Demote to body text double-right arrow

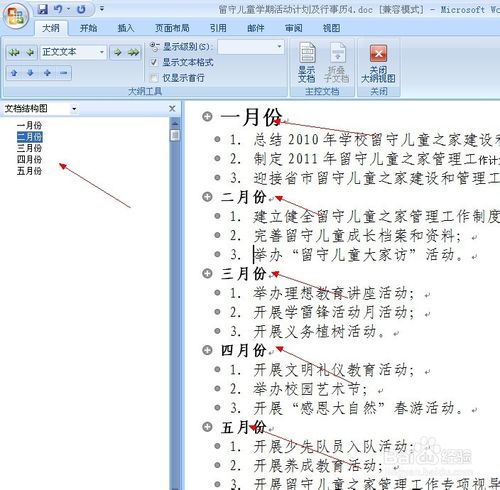[133, 52]
